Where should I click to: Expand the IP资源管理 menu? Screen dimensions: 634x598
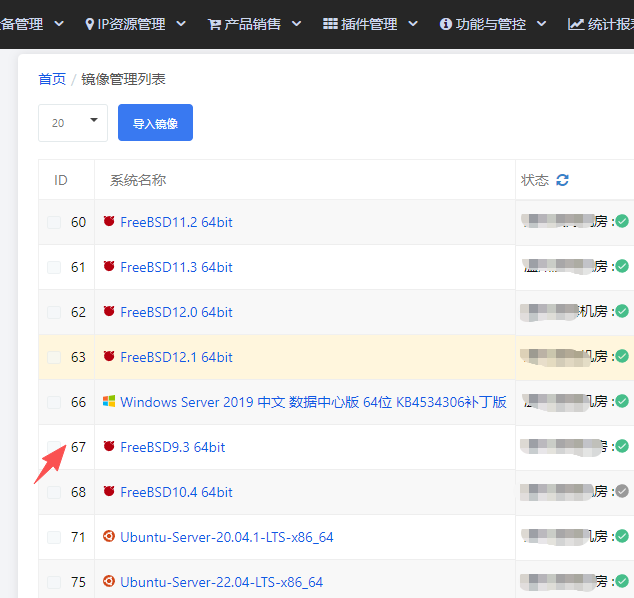(x=135, y=24)
